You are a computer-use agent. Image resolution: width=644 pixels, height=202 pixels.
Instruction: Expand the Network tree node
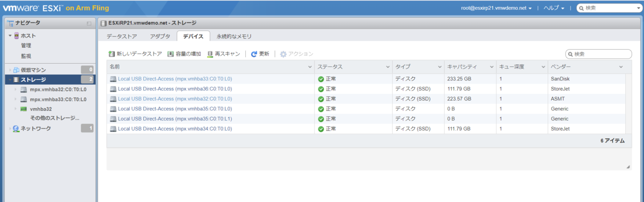point(10,129)
